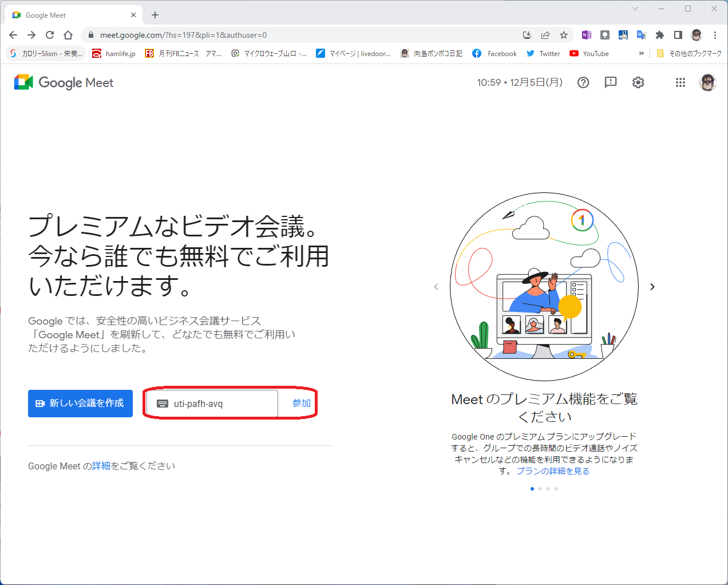
Task: Expand hidden bookmarks with the double chevron
Action: pyautogui.click(x=642, y=53)
